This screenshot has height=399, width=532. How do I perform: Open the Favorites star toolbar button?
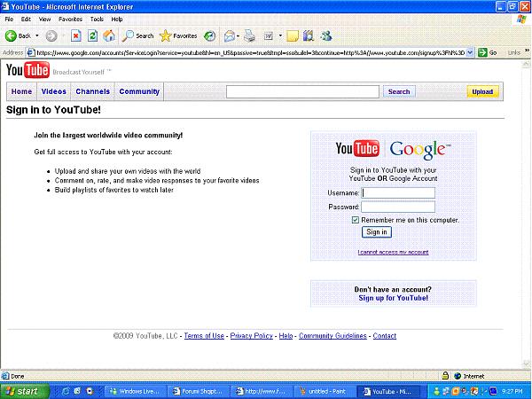pos(178,35)
